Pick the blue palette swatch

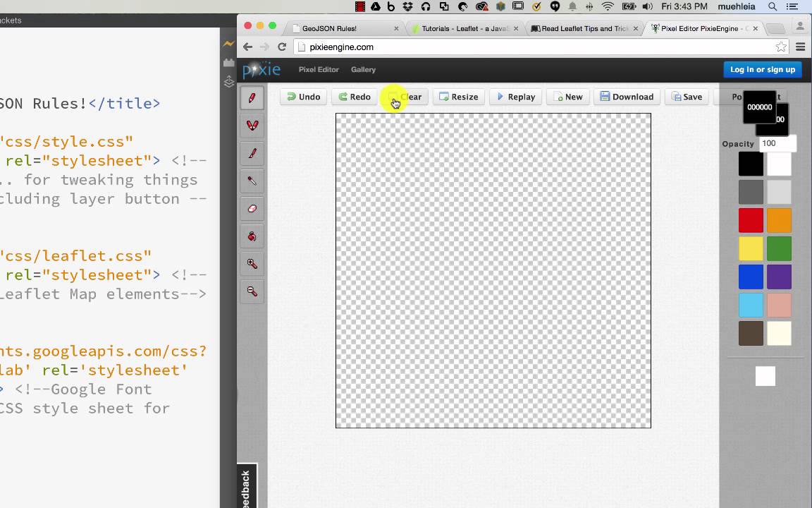751,277
